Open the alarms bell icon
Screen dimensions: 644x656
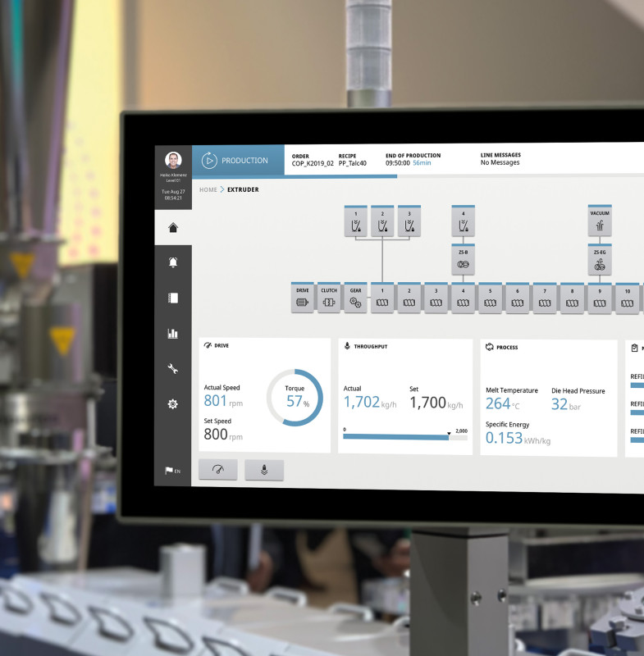[173, 262]
